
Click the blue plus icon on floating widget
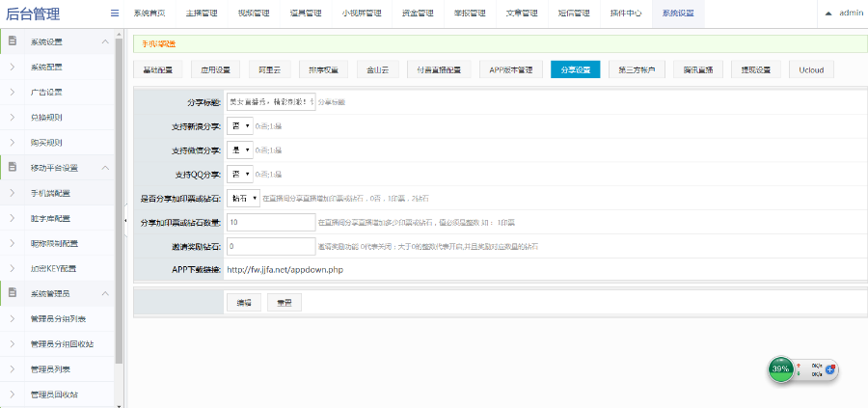pos(829,369)
